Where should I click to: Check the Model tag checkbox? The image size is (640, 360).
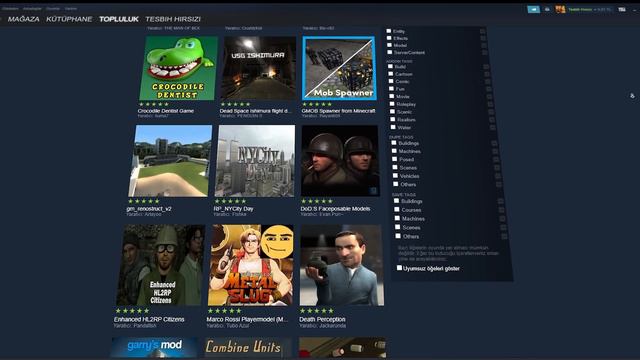click(389, 45)
